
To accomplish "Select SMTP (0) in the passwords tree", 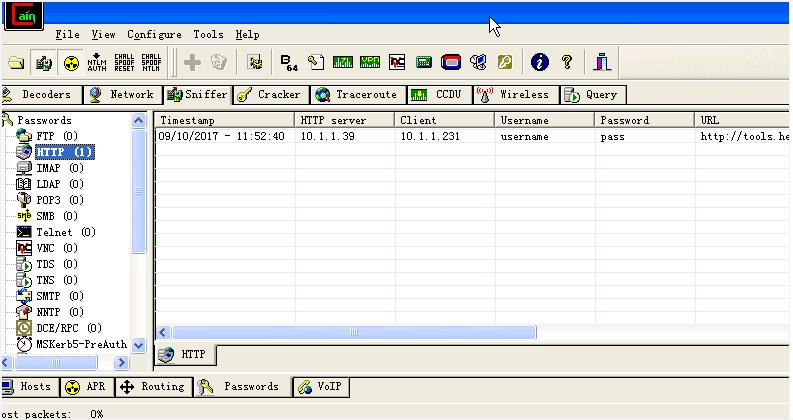I will 60,296.
